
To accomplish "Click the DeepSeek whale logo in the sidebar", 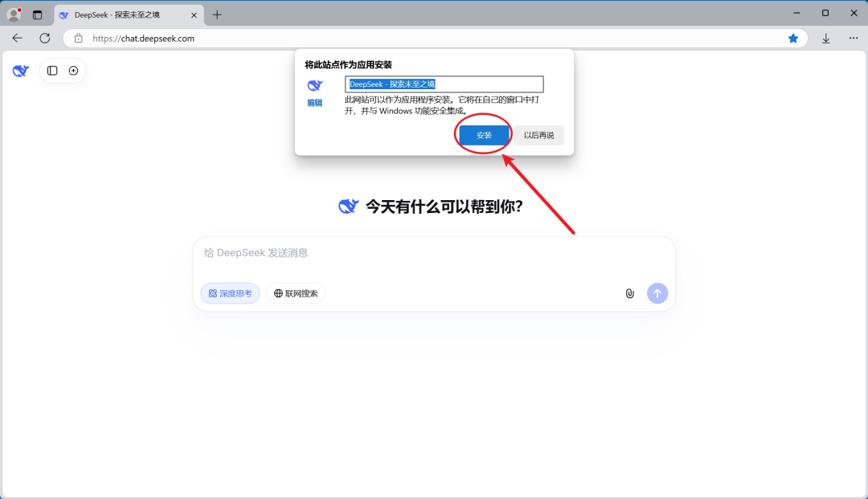I will (x=19, y=70).
